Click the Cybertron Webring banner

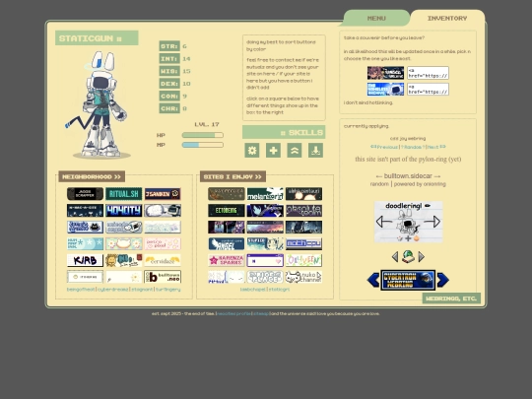click(x=408, y=280)
